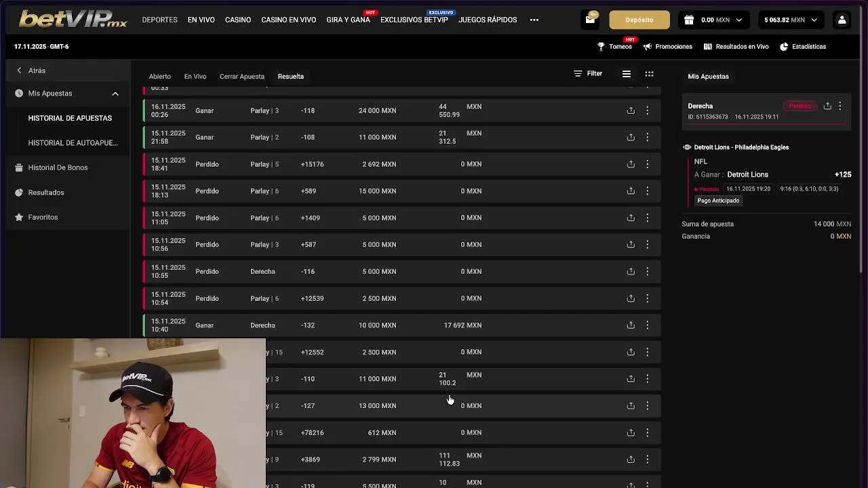Collapse the Mis Apuestas sidebar section
The image size is (868, 488).
point(115,94)
